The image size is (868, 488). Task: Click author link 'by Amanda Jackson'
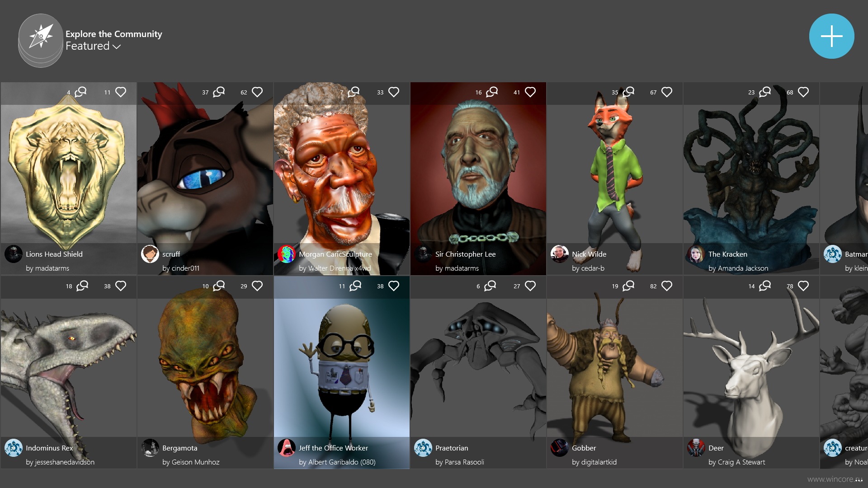(738, 268)
